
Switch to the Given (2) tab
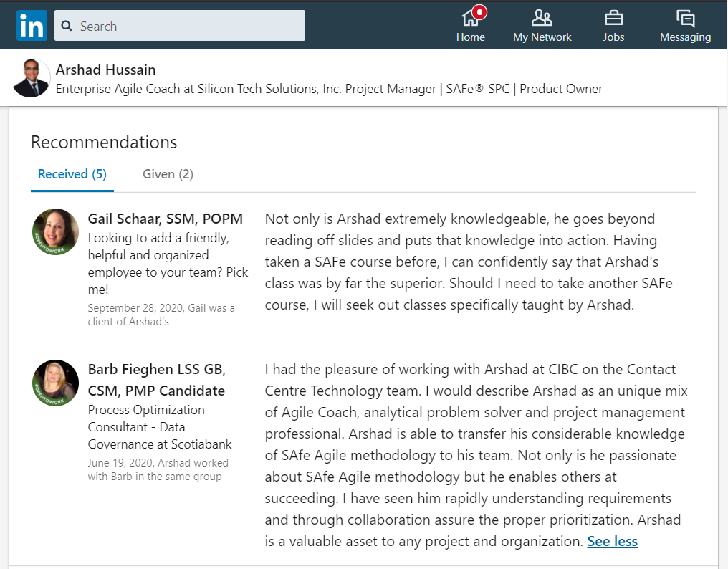pyautogui.click(x=168, y=174)
